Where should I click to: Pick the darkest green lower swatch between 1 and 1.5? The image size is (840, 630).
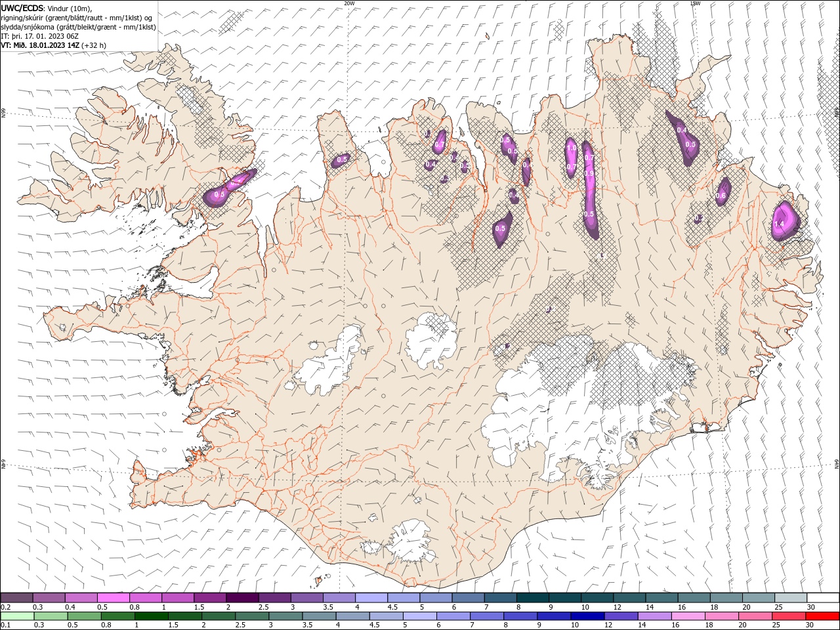coord(151,616)
